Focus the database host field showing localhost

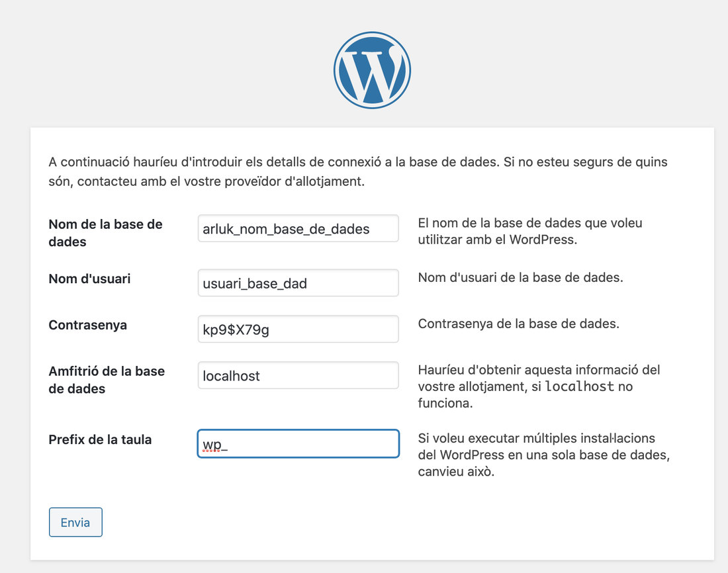(298, 375)
